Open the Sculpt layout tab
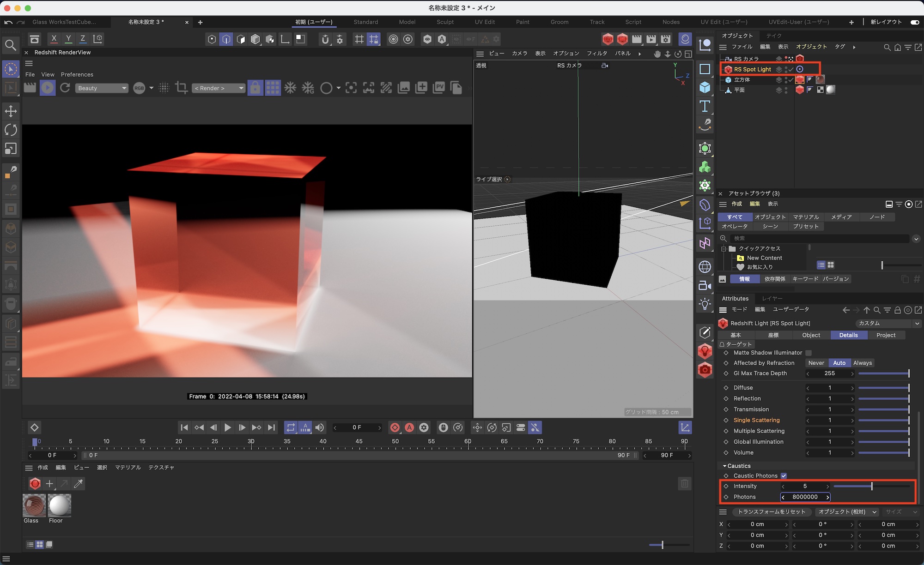The width and height of the screenshot is (924, 565). coord(445,22)
